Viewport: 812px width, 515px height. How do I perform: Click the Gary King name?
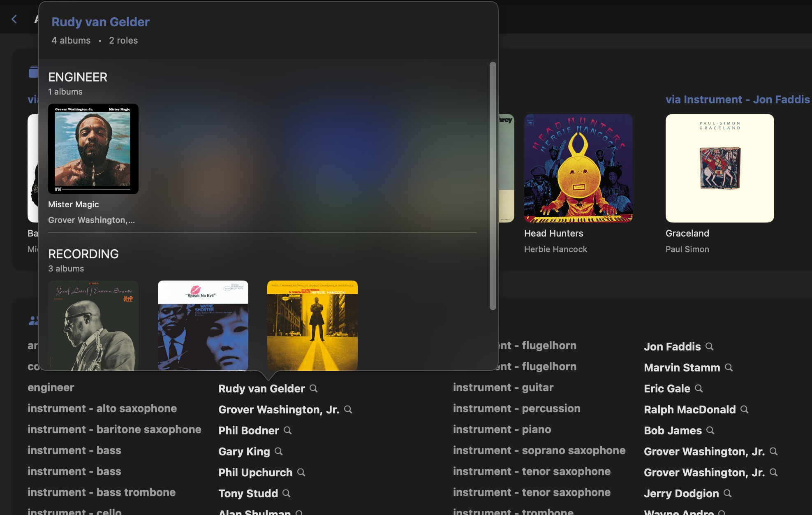point(244,451)
